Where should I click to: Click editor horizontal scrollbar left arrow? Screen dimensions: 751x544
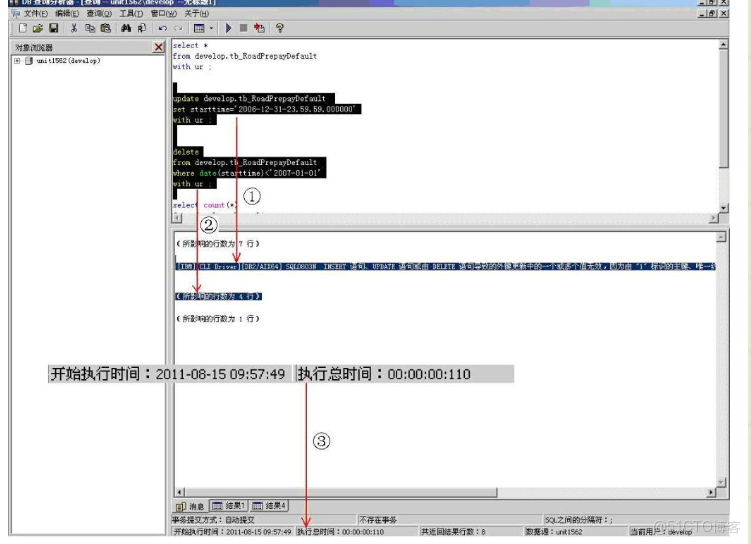(177, 218)
